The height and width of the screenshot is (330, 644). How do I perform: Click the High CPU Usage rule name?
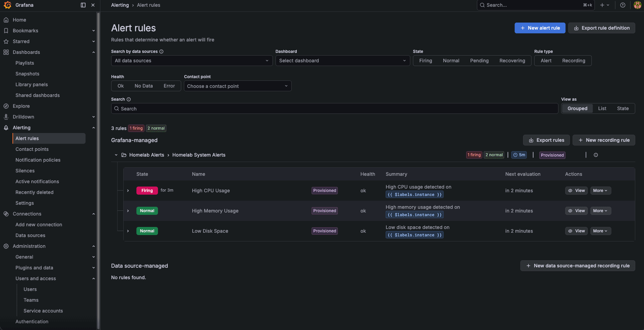click(211, 191)
